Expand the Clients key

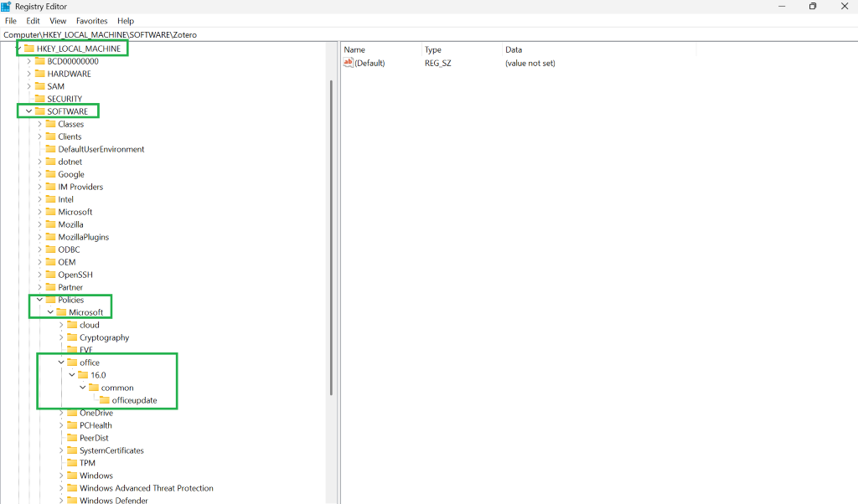coord(39,136)
